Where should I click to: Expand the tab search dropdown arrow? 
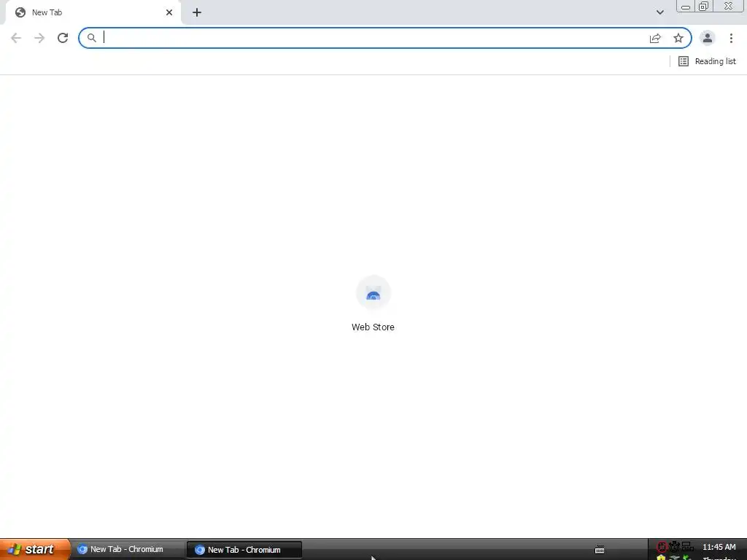point(659,12)
